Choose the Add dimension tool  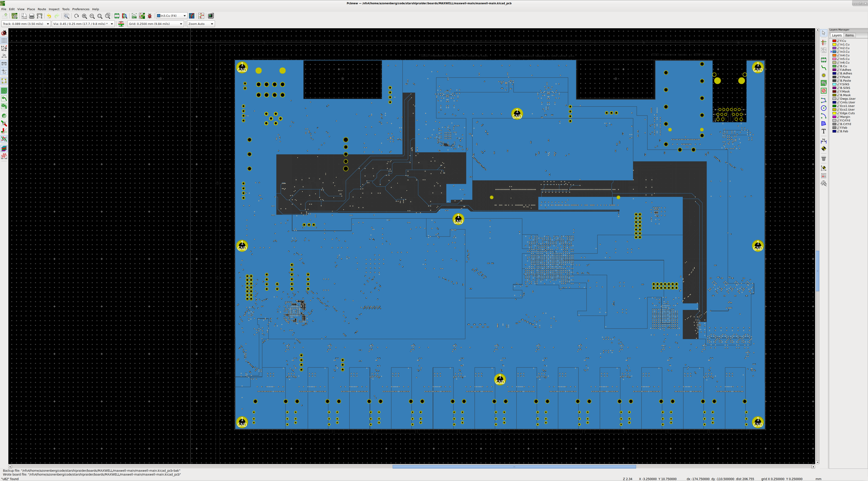coord(823,141)
